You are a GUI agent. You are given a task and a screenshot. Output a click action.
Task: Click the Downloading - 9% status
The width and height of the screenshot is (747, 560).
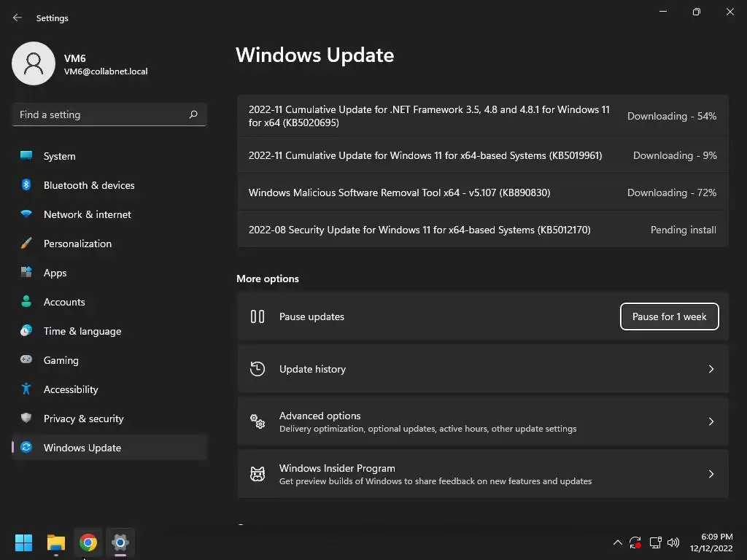click(x=675, y=156)
